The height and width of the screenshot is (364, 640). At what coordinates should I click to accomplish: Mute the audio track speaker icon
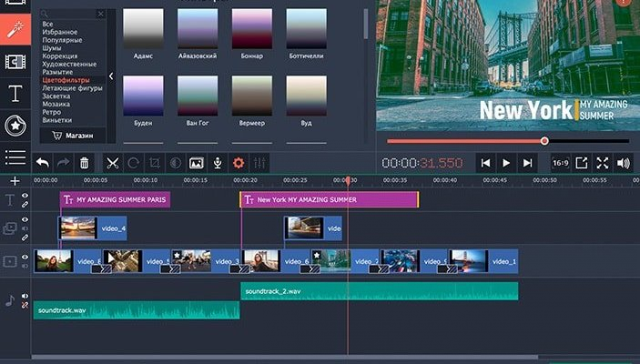pos(25,296)
